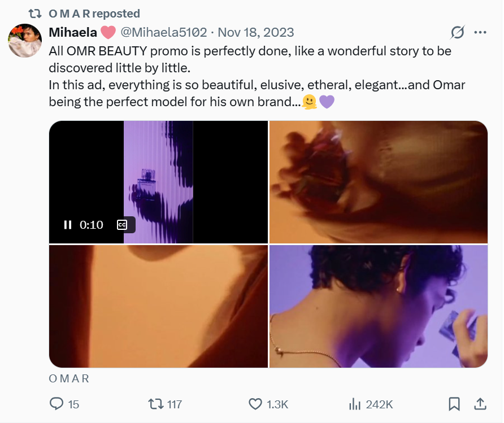This screenshot has width=504, height=423.
Task: Like the post with the heart icon
Action: coord(255,404)
